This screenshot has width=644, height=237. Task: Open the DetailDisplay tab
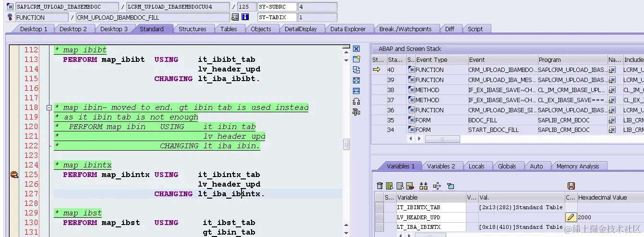pos(301,29)
